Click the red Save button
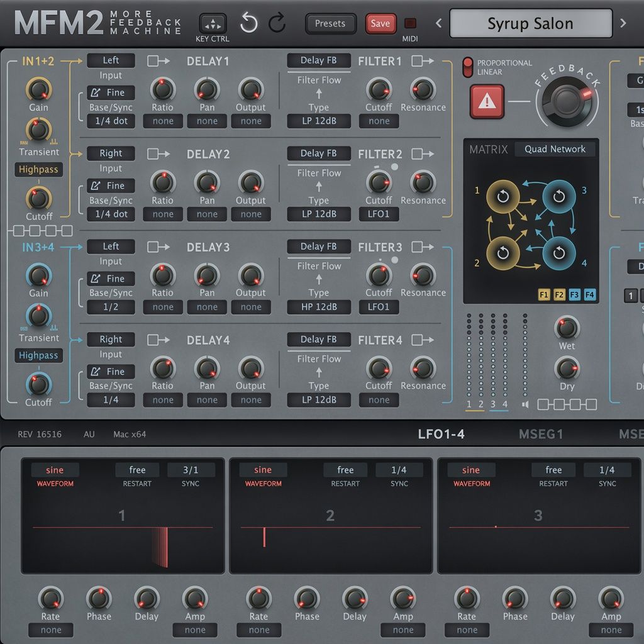The height and width of the screenshot is (644, 644). (x=380, y=23)
